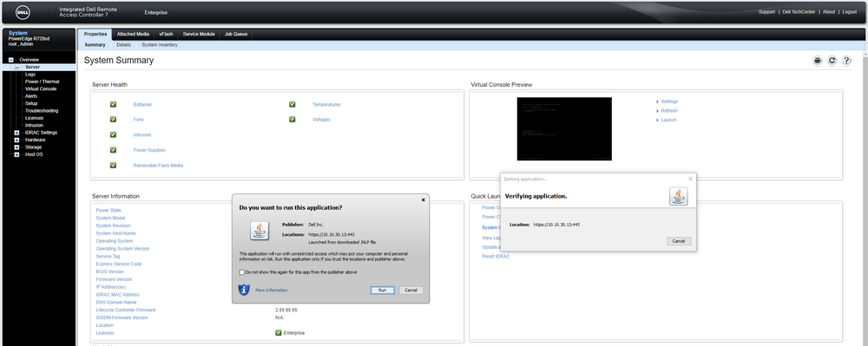This screenshot has height=346, width=868.
Task: Open the Temperatures health link
Action: pyautogui.click(x=326, y=104)
